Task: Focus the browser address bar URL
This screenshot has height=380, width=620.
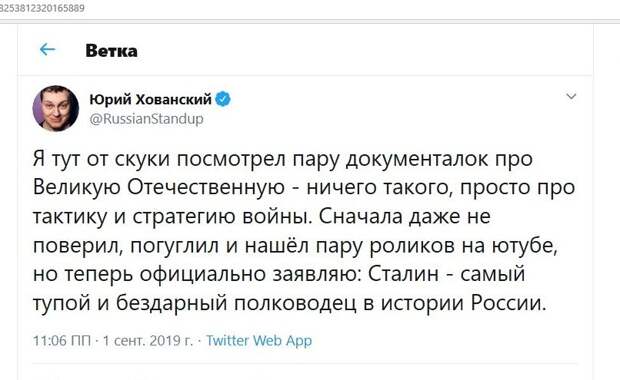Action: [x=42, y=8]
